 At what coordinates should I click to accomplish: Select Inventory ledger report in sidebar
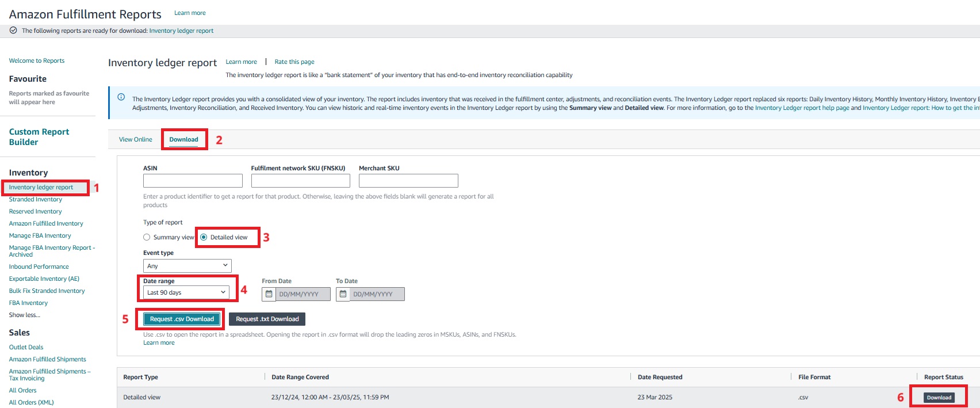tap(41, 187)
